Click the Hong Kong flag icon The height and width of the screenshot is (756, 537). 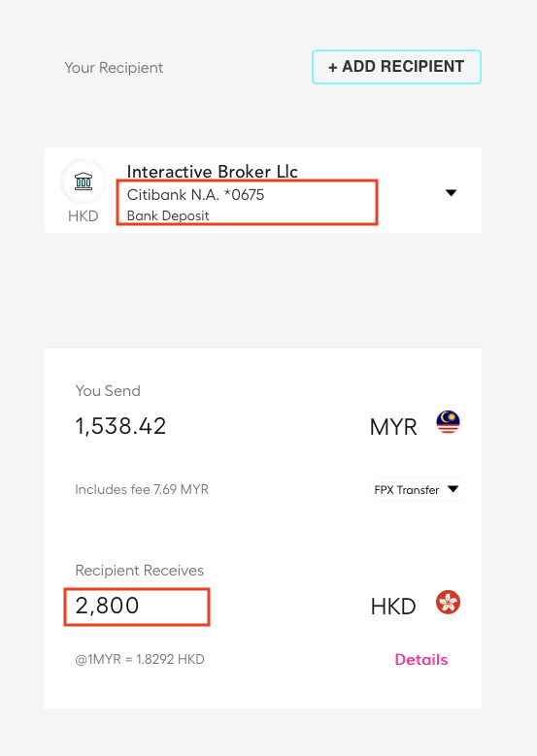point(448,603)
